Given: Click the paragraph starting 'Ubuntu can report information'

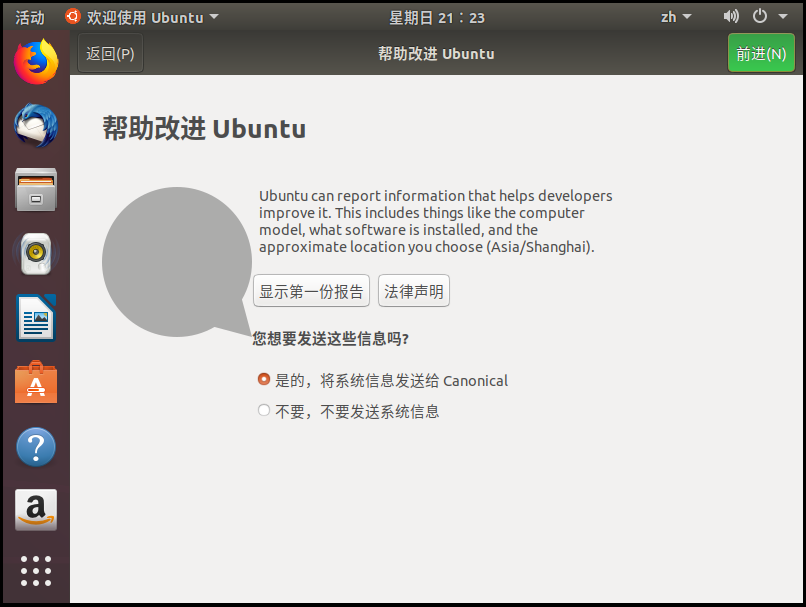Looking at the screenshot, I should [435, 221].
